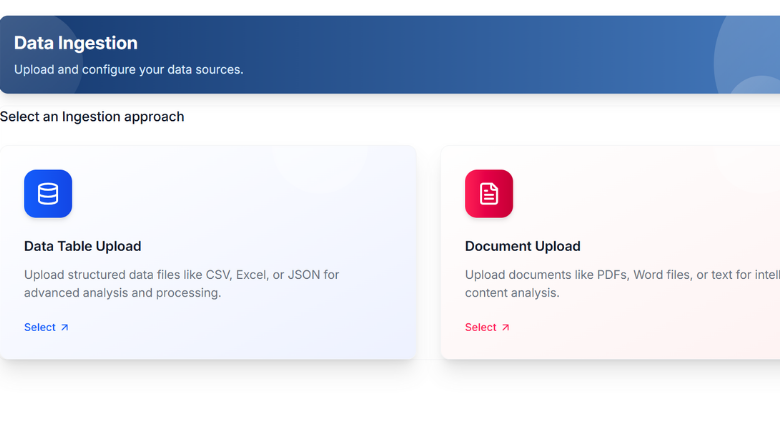The image size is (780, 439).
Task: Click the Data Ingestion page title
Action: click(x=76, y=43)
